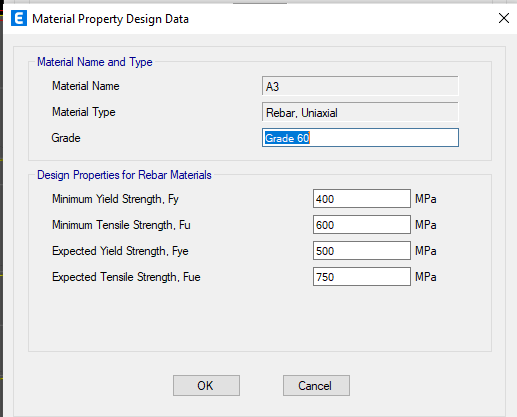The width and height of the screenshot is (517, 417).
Task: Click the Grade label text
Action: (66, 138)
